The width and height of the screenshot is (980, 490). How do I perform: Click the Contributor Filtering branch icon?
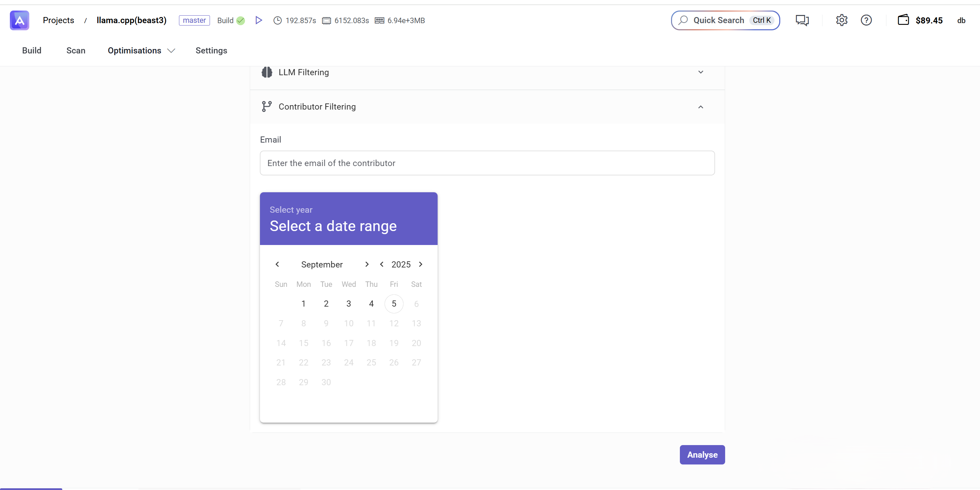tap(266, 107)
